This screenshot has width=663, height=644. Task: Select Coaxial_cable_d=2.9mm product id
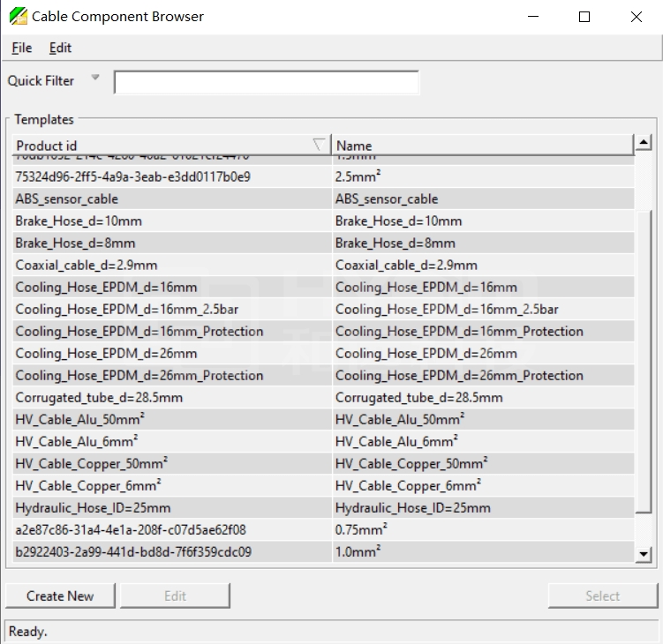coord(172,265)
